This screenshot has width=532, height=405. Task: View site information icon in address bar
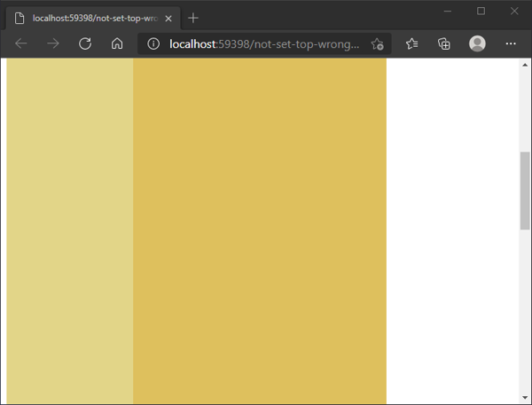pos(153,43)
